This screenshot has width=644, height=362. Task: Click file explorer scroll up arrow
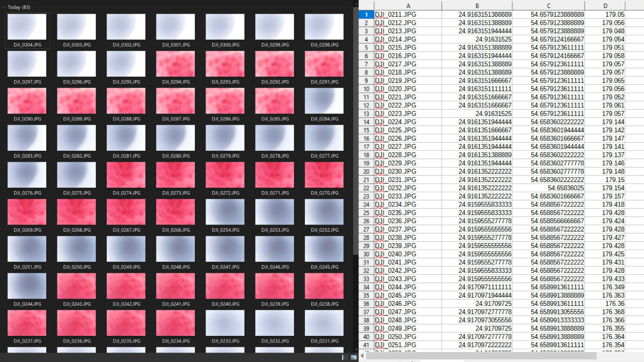tap(356, 4)
